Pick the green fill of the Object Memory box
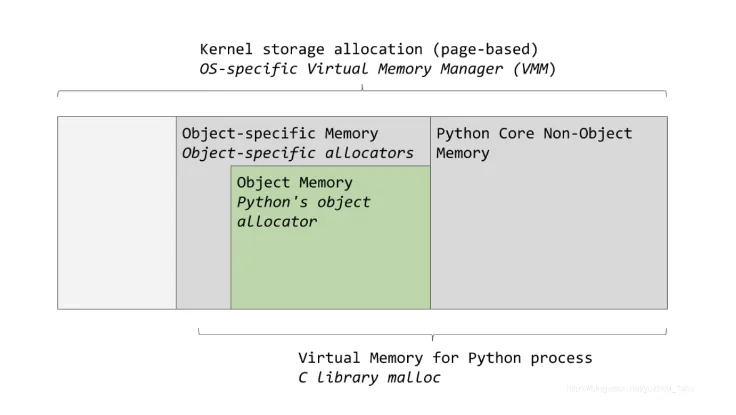 pyautogui.click(x=330, y=270)
